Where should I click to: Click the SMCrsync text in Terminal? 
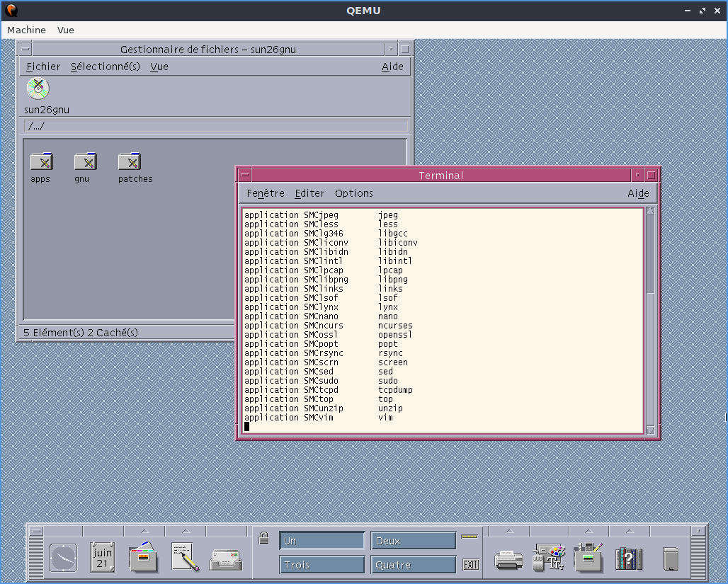pyautogui.click(x=324, y=353)
